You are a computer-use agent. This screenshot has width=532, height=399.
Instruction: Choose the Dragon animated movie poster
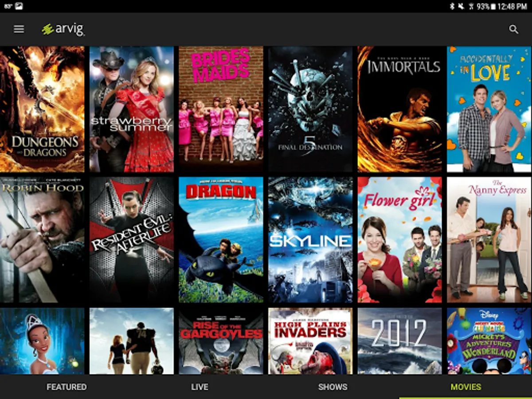point(221,240)
